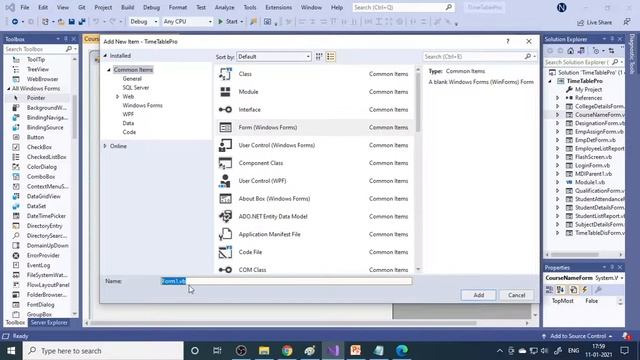Screen dimensions: 640x360
Task: Select Code File template
Action: click(314, 252)
